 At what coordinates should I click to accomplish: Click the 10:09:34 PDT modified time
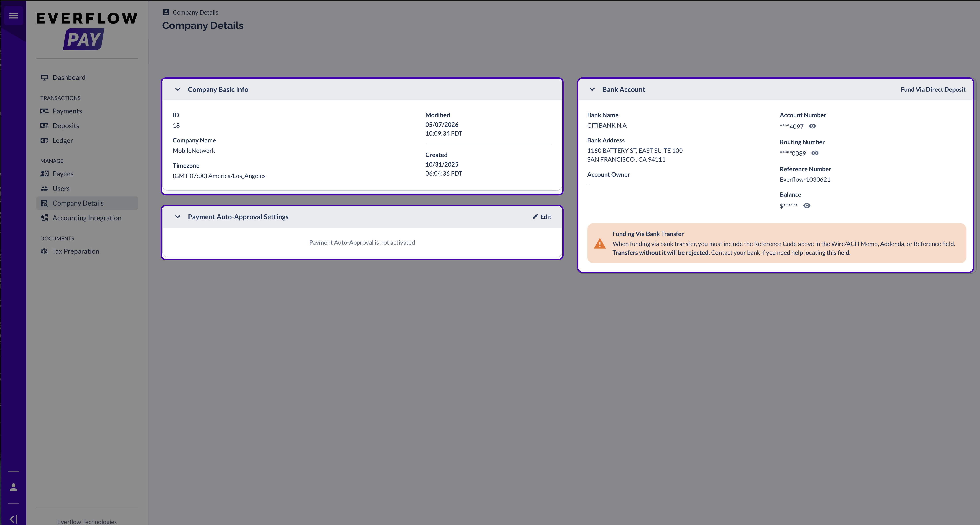pos(444,133)
